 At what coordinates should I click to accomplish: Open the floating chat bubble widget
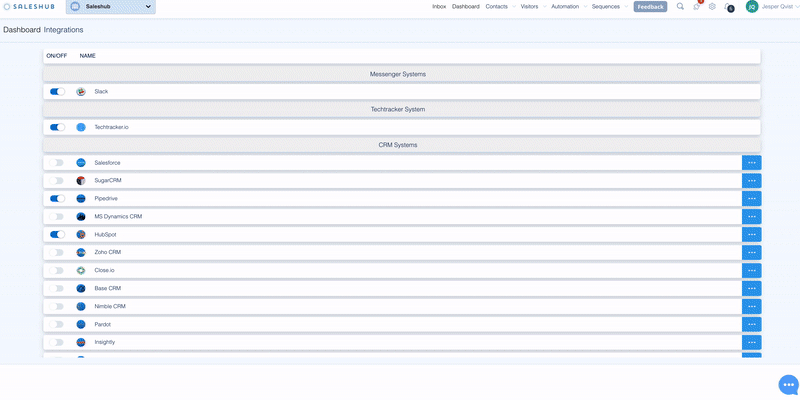tap(789, 385)
